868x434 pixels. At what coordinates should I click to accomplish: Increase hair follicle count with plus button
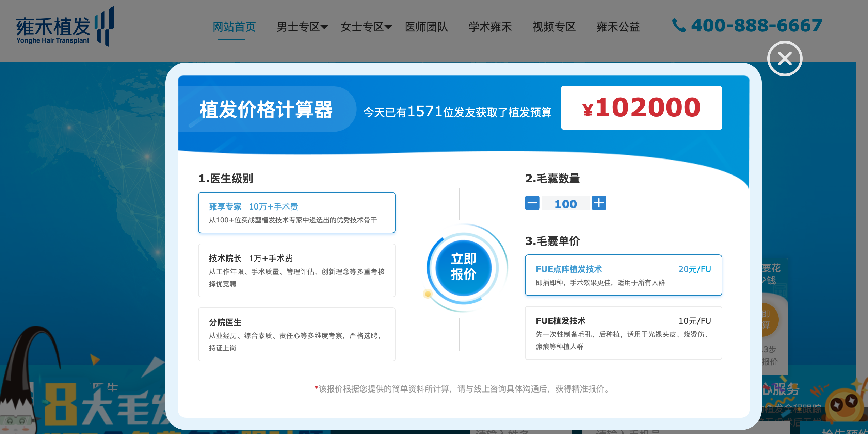(599, 203)
